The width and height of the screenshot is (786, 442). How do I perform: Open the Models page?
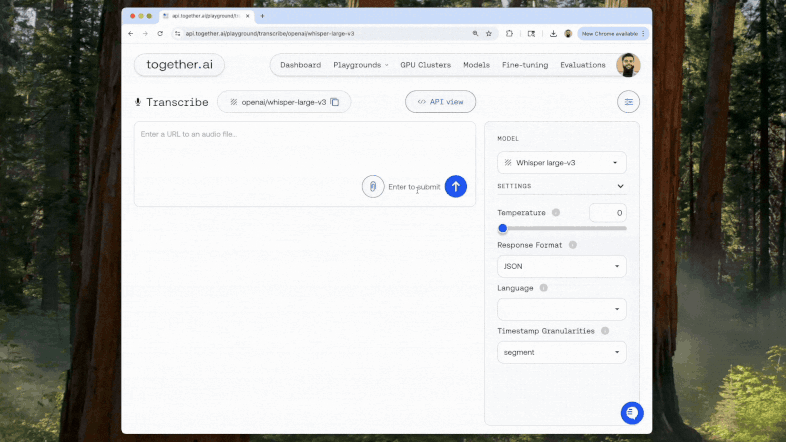tap(476, 65)
